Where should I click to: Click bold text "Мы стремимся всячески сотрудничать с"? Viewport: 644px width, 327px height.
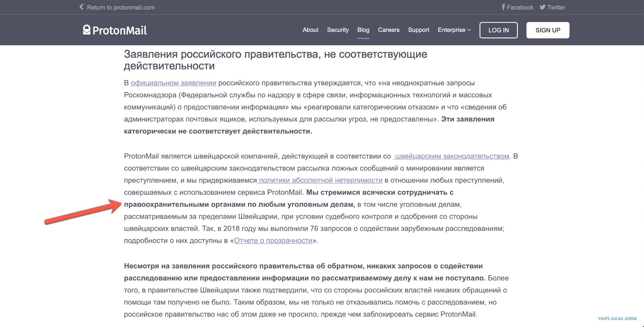pyautogui.click(x=380, y=193)
